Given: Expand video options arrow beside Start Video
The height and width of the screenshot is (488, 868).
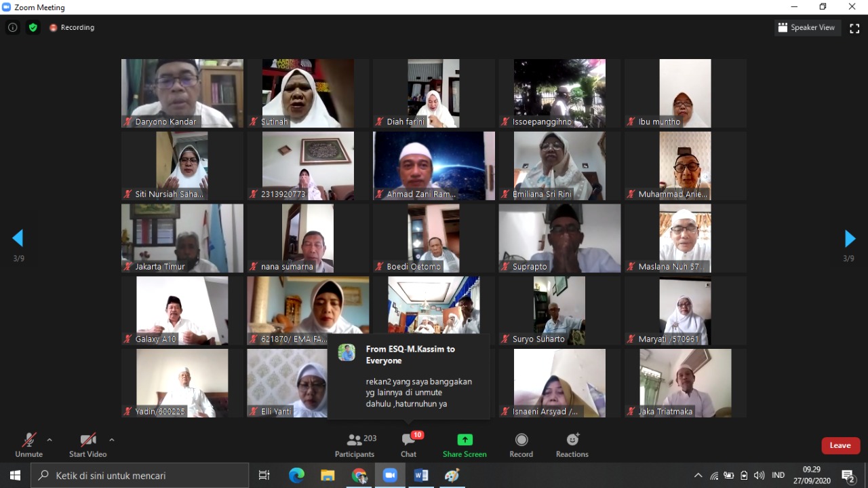Looking at the screenshot, I should pyautogui.click(x=112, y=440).
